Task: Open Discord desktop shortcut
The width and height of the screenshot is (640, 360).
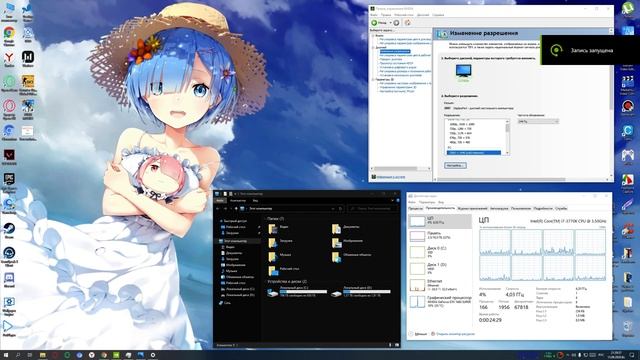Action: coord(9,280)
